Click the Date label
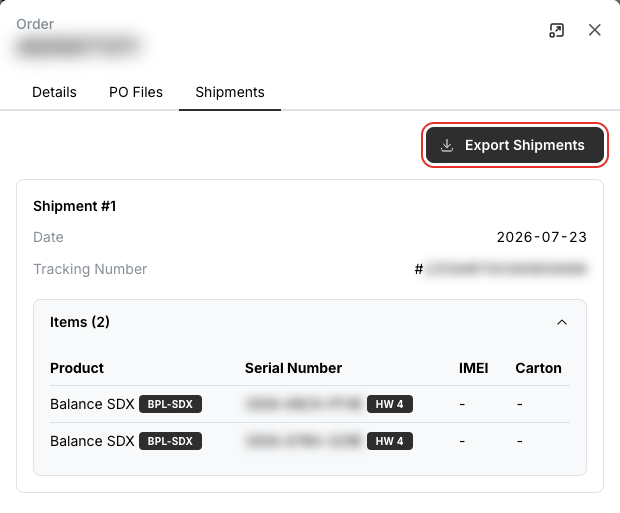The height and width of the screenshot is (513, 620). (48, 237)
